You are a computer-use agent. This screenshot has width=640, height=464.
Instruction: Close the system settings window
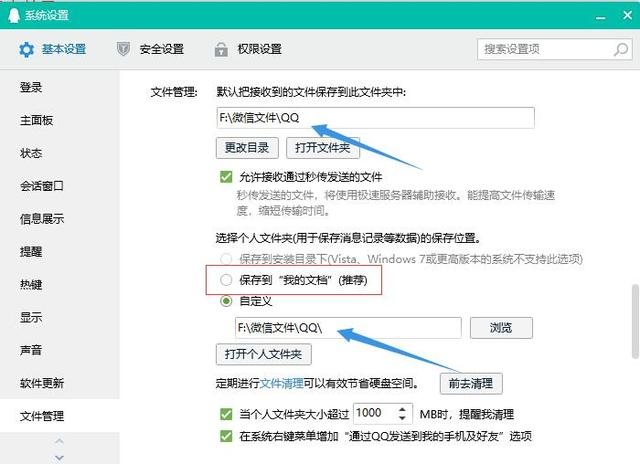[x=627, y=16]
